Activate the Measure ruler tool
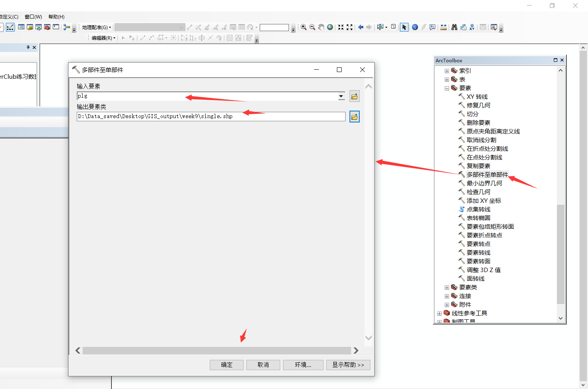Viewport: 588px width, 389px height. coord(444,27)
